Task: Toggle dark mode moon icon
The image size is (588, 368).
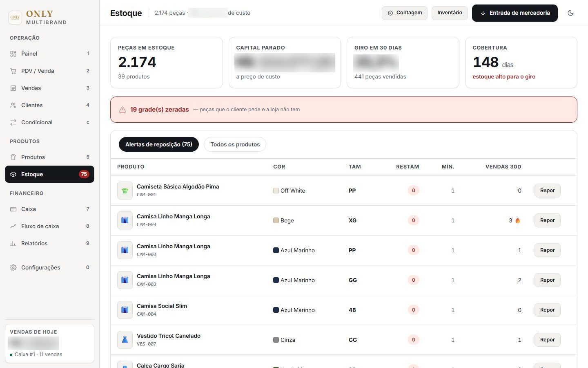Action: click(x=570, y=13)
